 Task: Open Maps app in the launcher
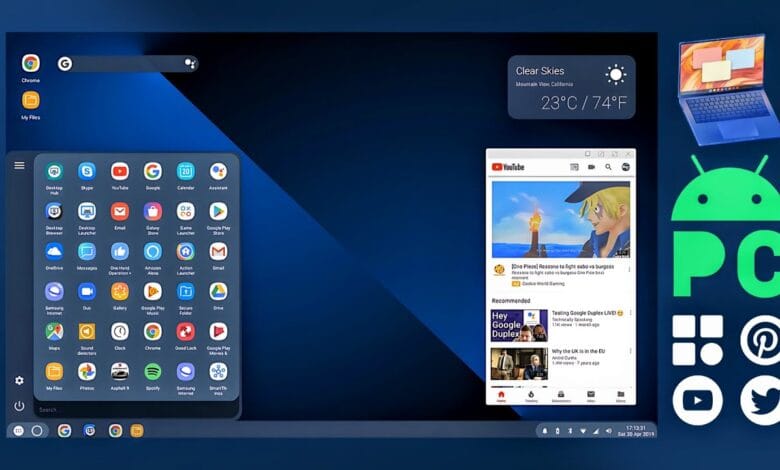click(x=54, y=331)
